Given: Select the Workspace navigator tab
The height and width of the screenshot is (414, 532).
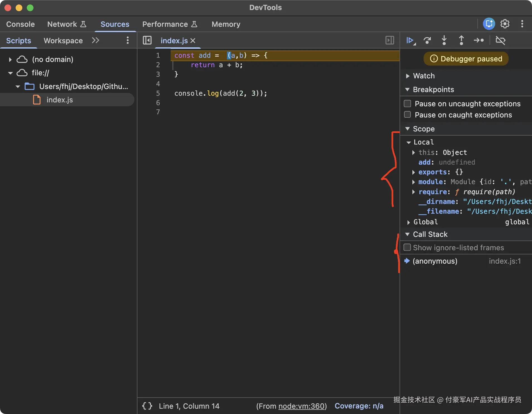Looking at the screenshot, I should point(63,41).
